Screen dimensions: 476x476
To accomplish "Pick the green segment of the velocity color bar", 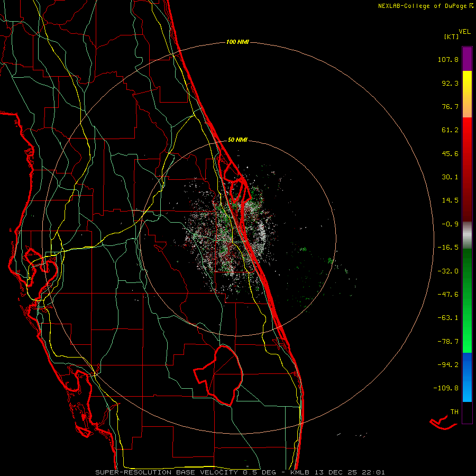I will coord(467,300).
